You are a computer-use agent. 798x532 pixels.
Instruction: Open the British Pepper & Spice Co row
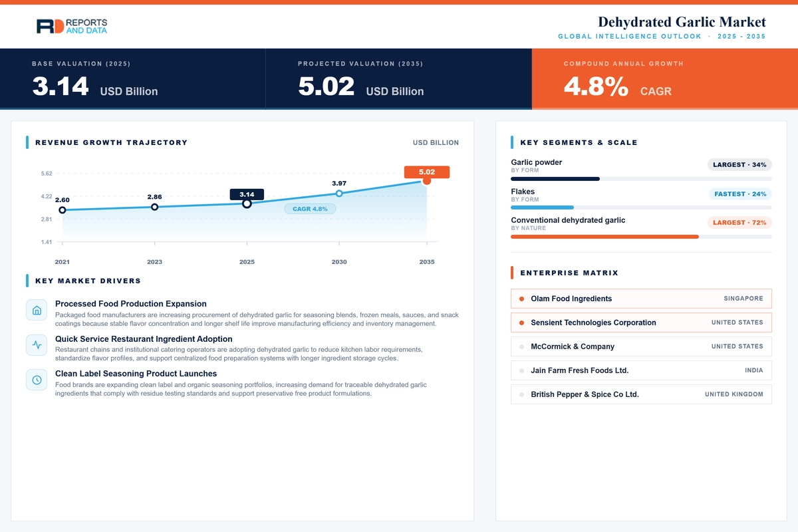(641, 394)
